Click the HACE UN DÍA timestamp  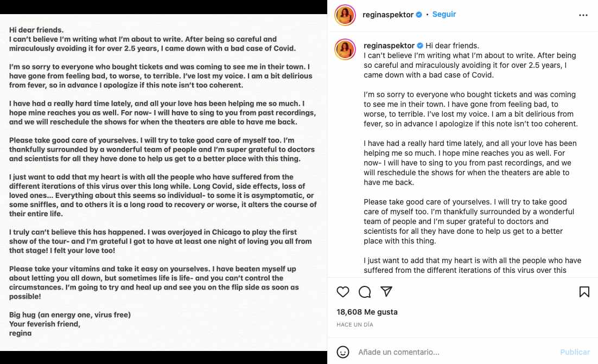[x=355, y=324]
